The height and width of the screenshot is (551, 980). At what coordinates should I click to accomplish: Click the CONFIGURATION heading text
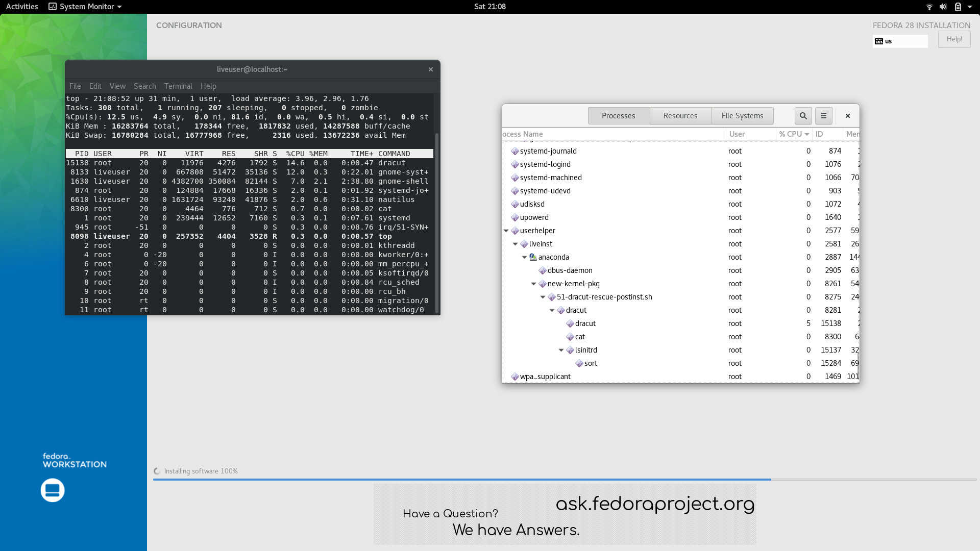pyautogui.click(x=189, y=26)
